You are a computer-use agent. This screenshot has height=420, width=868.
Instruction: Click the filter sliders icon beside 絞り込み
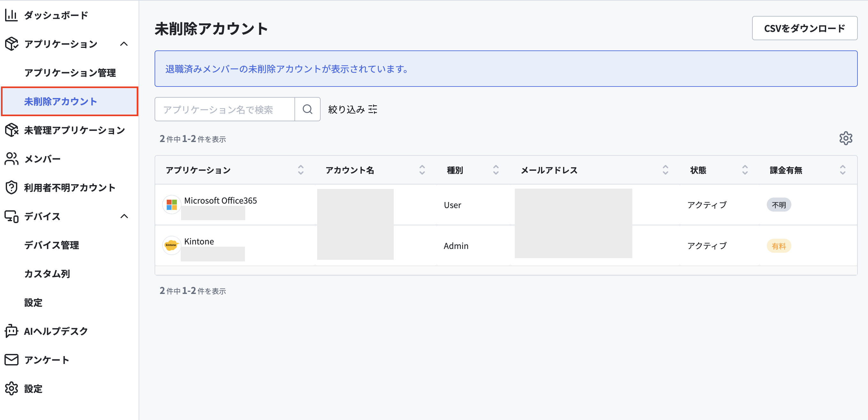coord(373,109)
